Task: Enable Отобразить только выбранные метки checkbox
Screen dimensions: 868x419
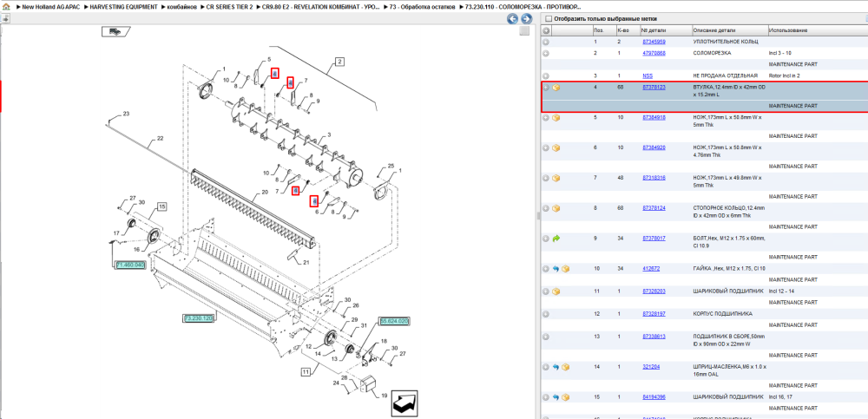Action: point(548,18)
